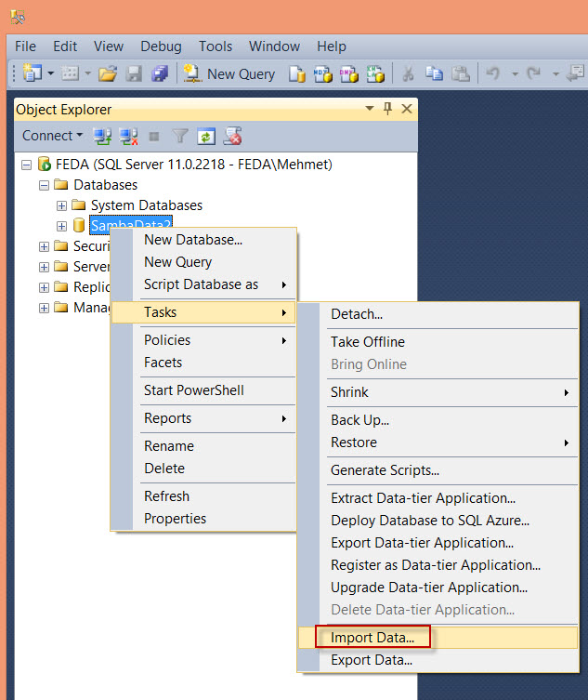Select System Databases tree item
The image size is (588, 700).
click(147, 205)
